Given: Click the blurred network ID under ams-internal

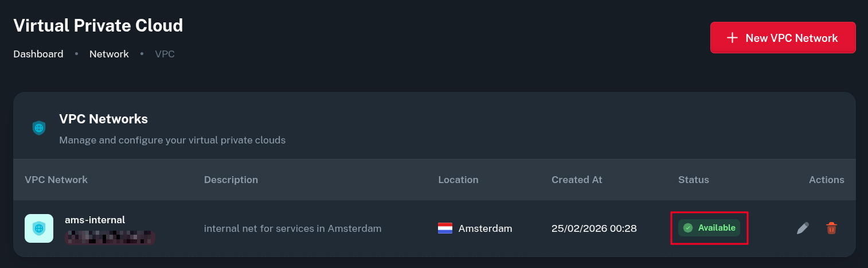Looking at the screenshot, I should click(x=110, y=236).
